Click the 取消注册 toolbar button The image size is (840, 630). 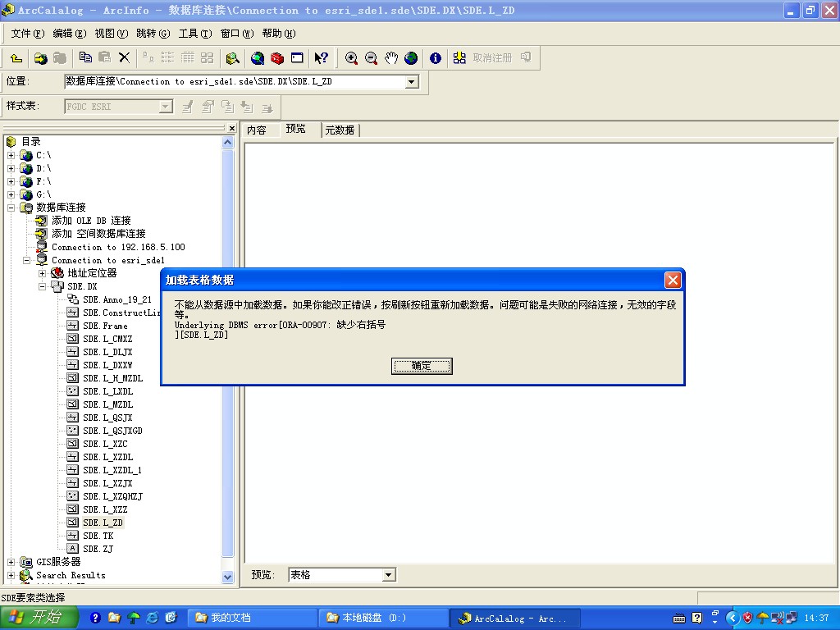pos(492,58)
